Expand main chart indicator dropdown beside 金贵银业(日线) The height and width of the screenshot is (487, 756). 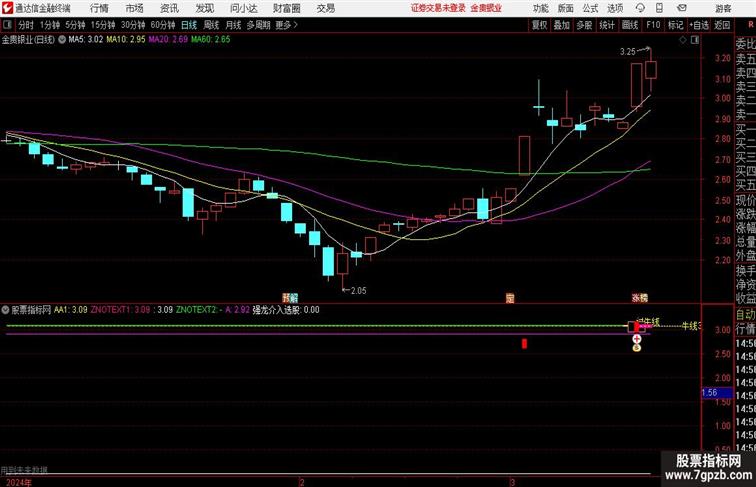(62, 40)
